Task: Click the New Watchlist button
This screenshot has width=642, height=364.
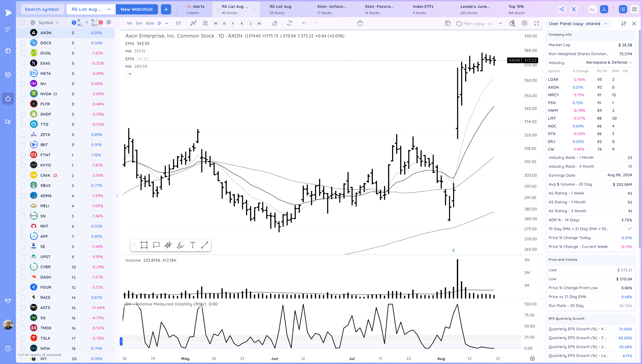Action: (137, 9)
